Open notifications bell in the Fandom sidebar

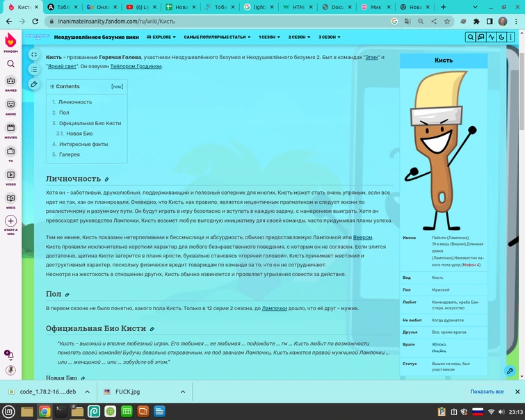tap(9, 355)
